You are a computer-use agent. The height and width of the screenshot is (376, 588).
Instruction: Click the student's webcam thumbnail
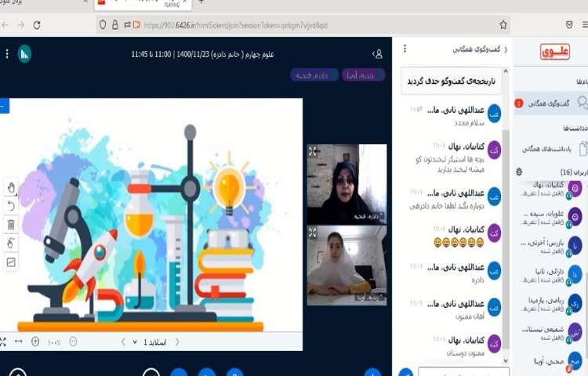pyautogui.click(x=347, y=265)
